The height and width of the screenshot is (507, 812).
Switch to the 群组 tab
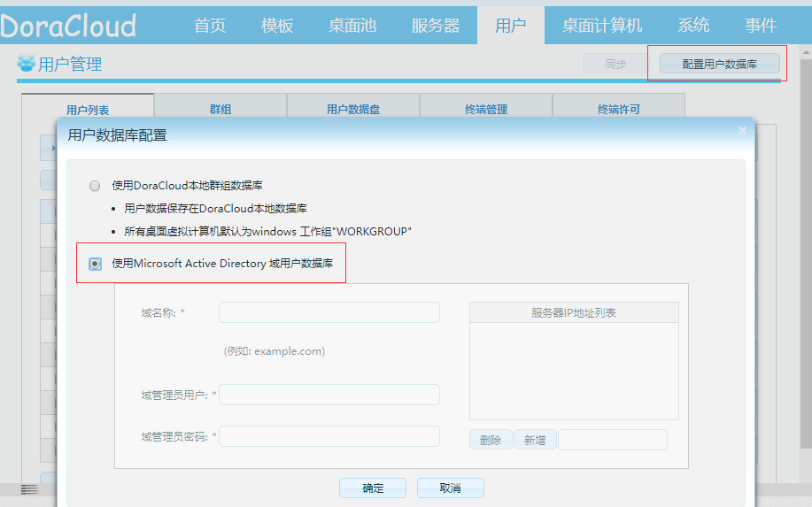pyautogui.click(x=220, y=110)
